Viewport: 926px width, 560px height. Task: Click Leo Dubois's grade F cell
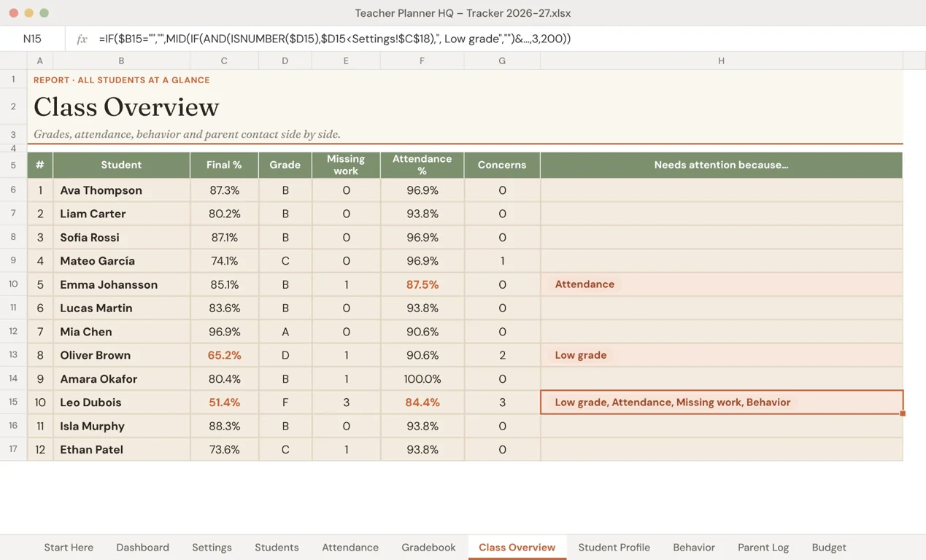tap(285, 402)
